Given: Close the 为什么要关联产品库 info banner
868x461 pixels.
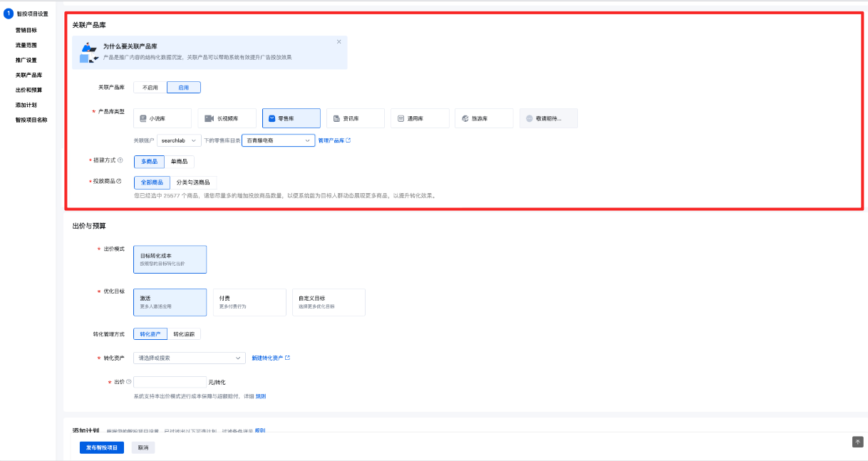Looking at the screenshot, I should (339, 42).
